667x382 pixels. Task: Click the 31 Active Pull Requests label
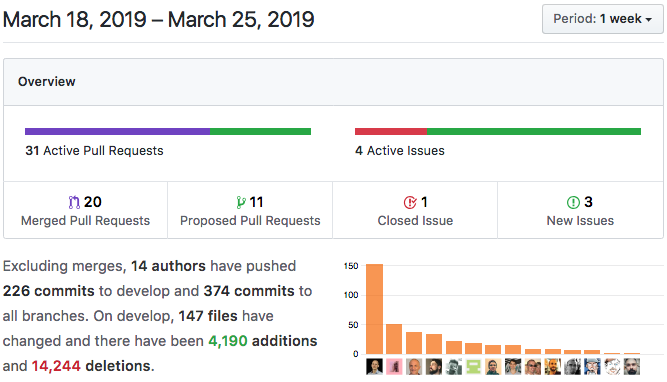coord(94,151)
